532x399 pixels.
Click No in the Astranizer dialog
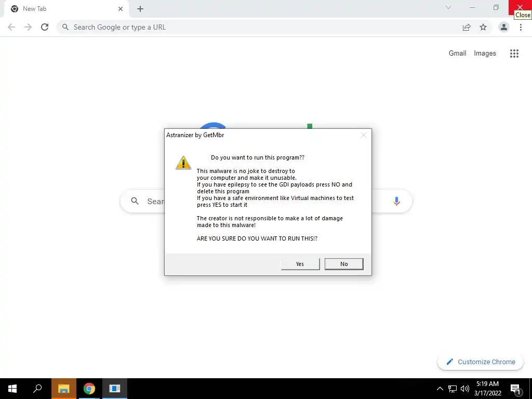click(x=344, y=264)
